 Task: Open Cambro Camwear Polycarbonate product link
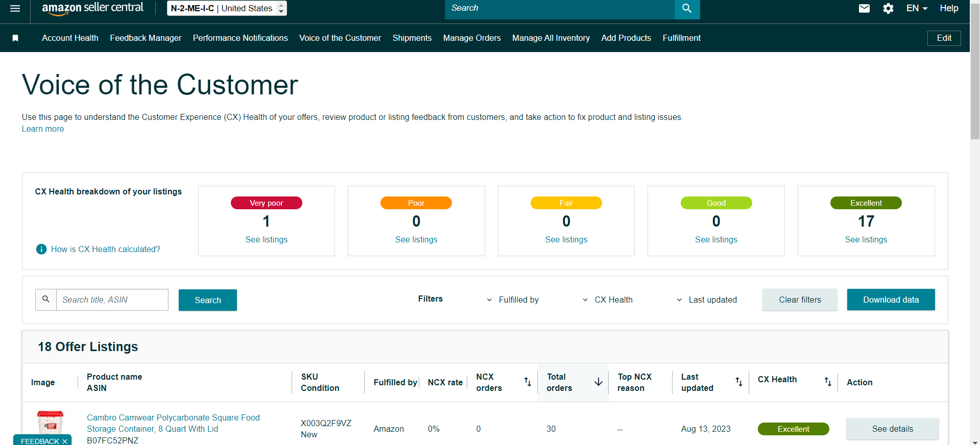click(x=173, y=423)
